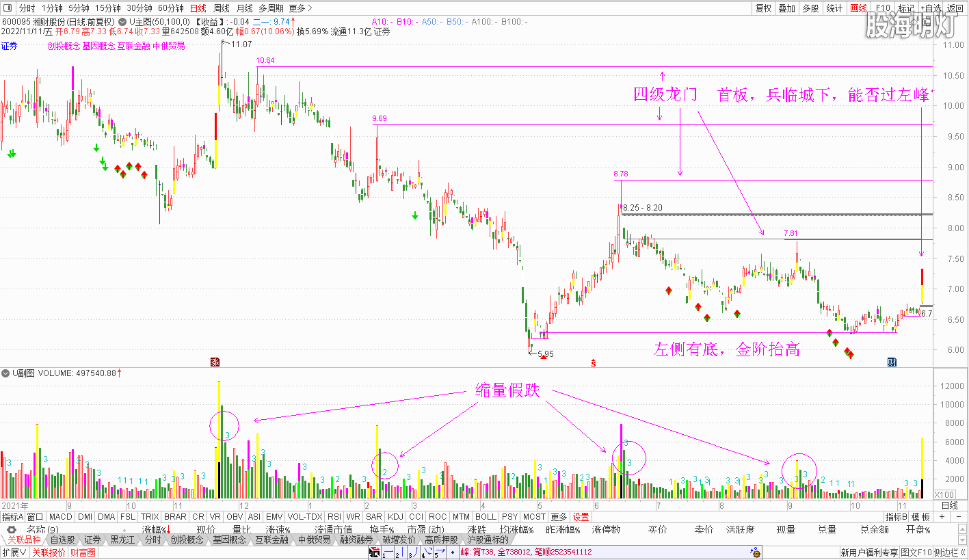Click the 涨 marker icon on timeline
The width and height of the screenshot is (969, 560).
click(x=215, y=362)
